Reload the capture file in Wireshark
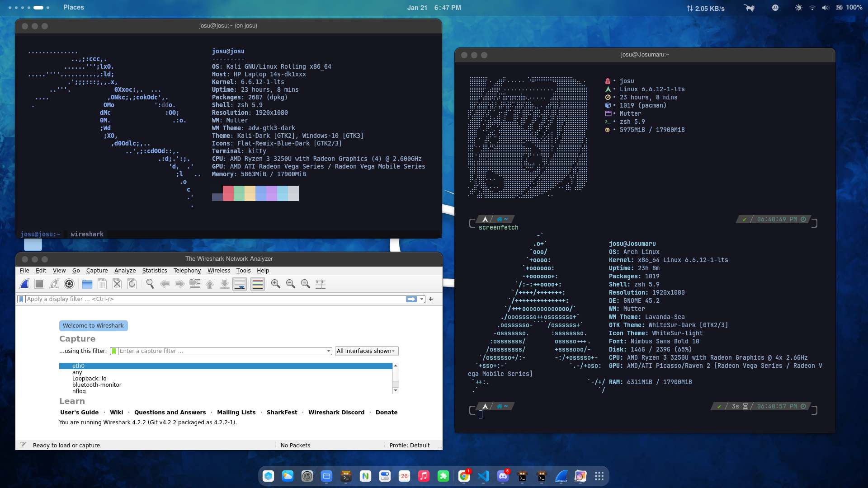 (x=132, y=284)
